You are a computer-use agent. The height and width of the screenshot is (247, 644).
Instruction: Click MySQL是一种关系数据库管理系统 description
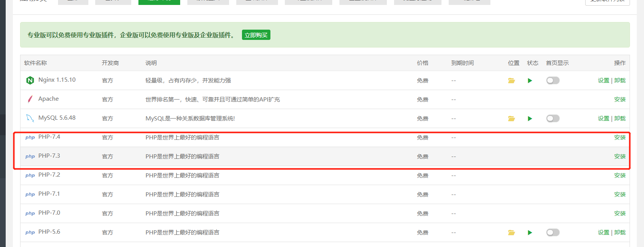pos(190,119)
